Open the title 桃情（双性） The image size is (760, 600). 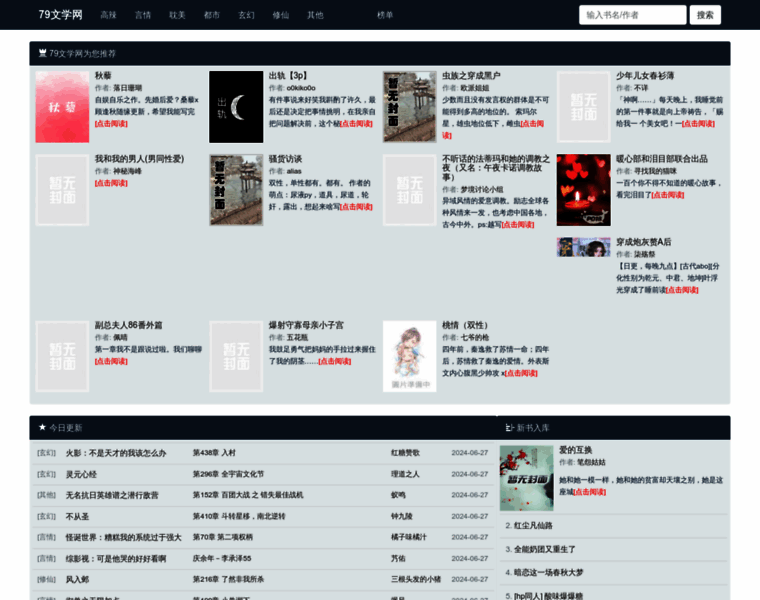pyautogui.click(x=465, y=325)
